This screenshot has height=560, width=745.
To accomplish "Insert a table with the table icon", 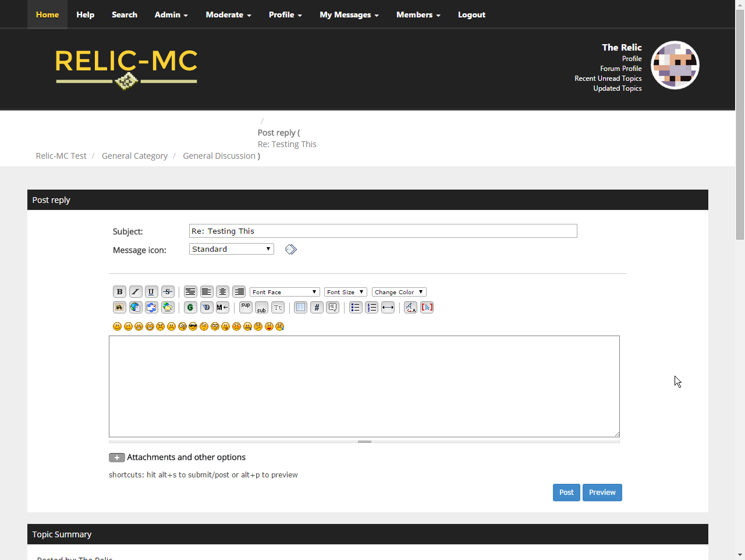I will [300, 308].
